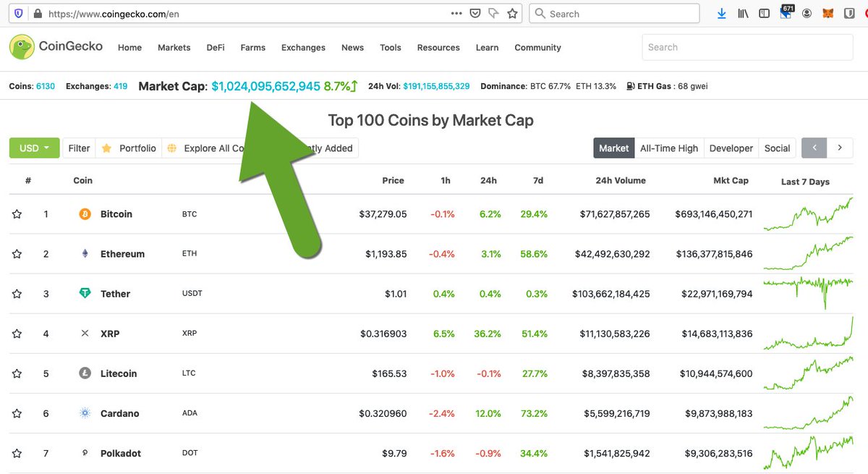This screenshot has width=868, height=474.
Task: Open the page actions three-dot menu
Action: [456, 14]
